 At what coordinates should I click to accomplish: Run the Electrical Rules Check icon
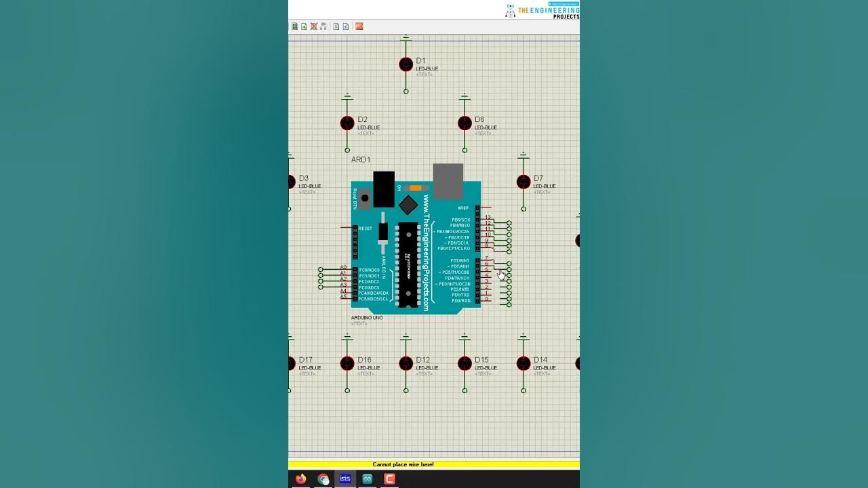pos(346,26)
